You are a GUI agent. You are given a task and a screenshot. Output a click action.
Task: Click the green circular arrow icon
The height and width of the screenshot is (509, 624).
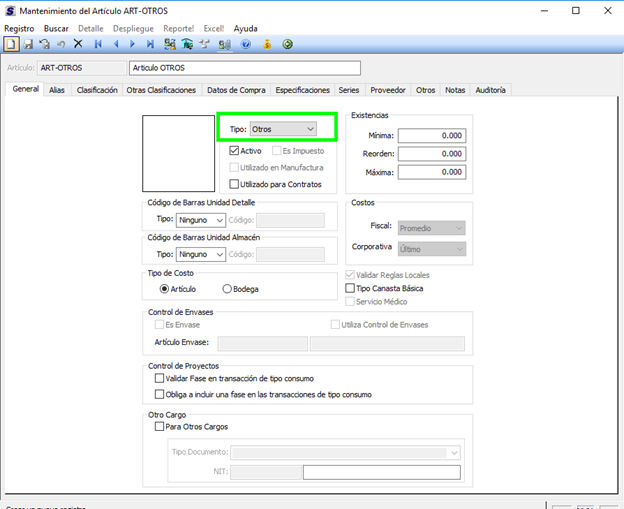pos(288,44)
